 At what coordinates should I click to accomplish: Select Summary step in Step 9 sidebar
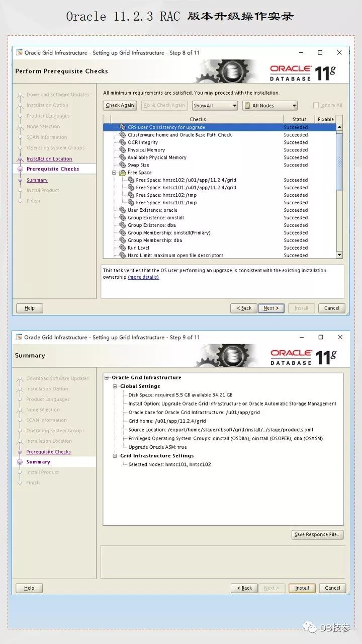pyautogui.click(x=38, y=462)
